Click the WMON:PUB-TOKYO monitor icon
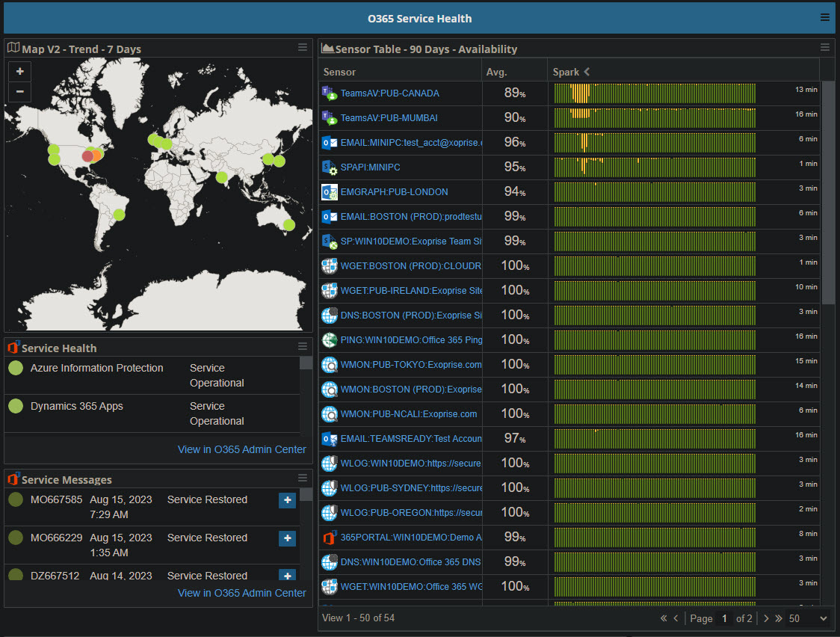Screen dimensions: 840x637 pos(329,364)
